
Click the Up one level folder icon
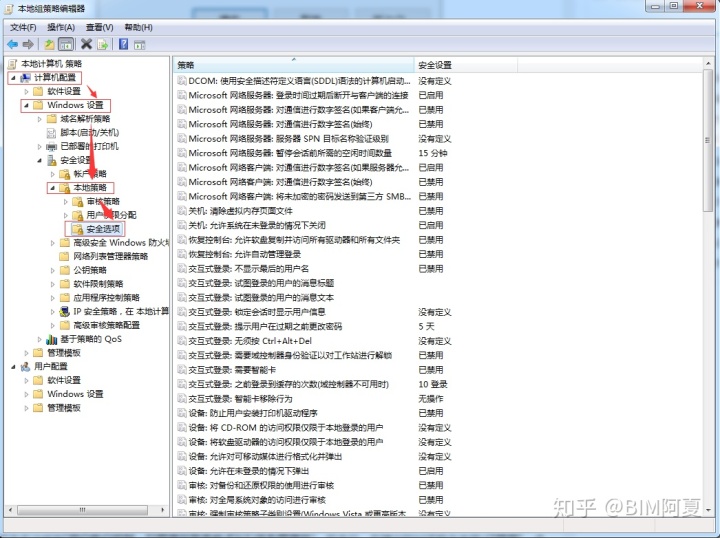49,45
